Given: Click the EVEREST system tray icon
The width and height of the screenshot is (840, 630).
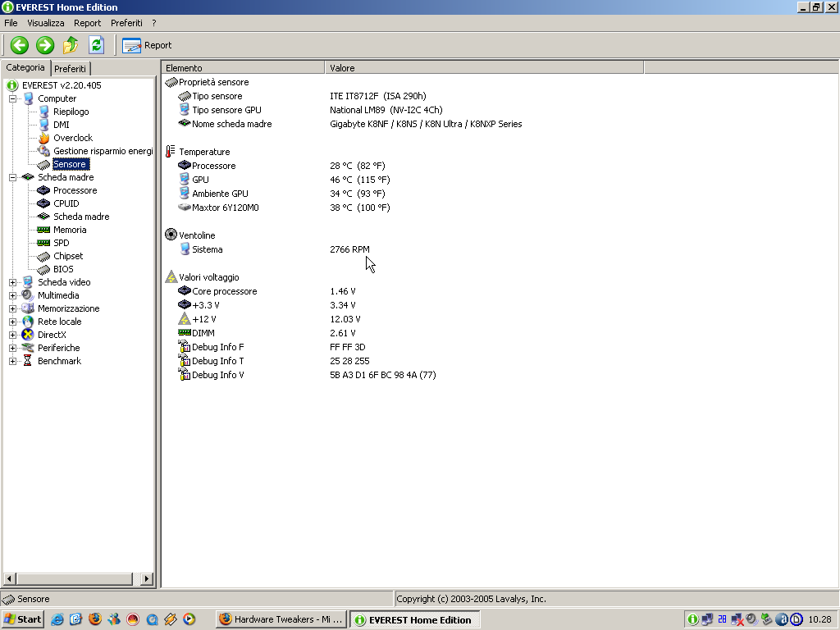Looking at the screenshot, I should tap(692, 619).
